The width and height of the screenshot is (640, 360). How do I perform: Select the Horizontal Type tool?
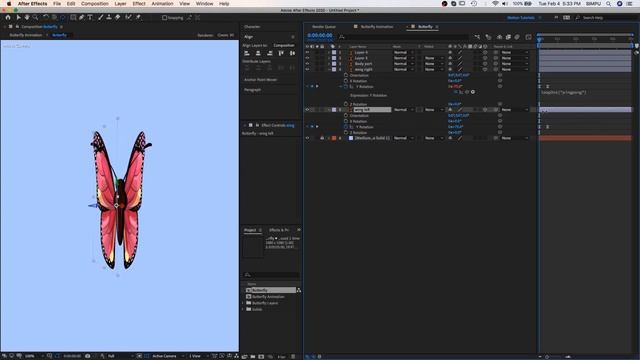click(x=90, y=18)
